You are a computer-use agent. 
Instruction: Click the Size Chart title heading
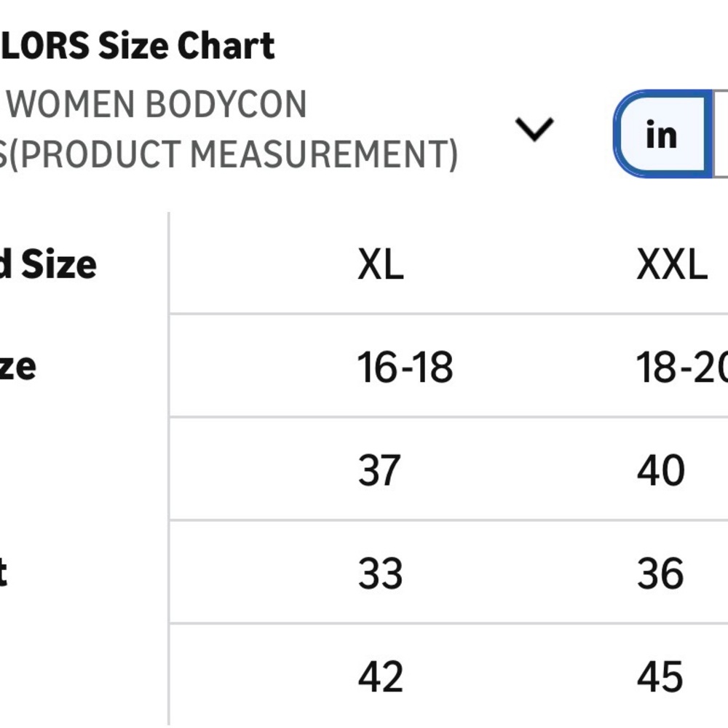coord(138,45)
